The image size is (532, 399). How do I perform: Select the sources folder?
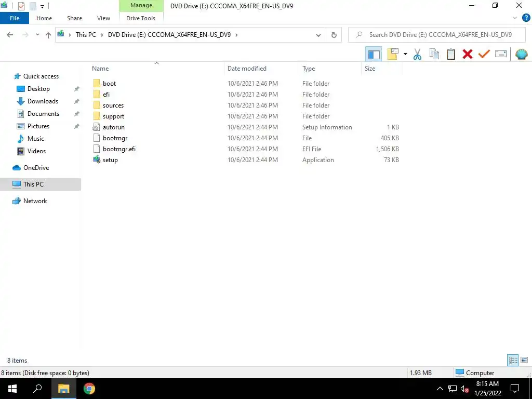[x=113, y=105]
